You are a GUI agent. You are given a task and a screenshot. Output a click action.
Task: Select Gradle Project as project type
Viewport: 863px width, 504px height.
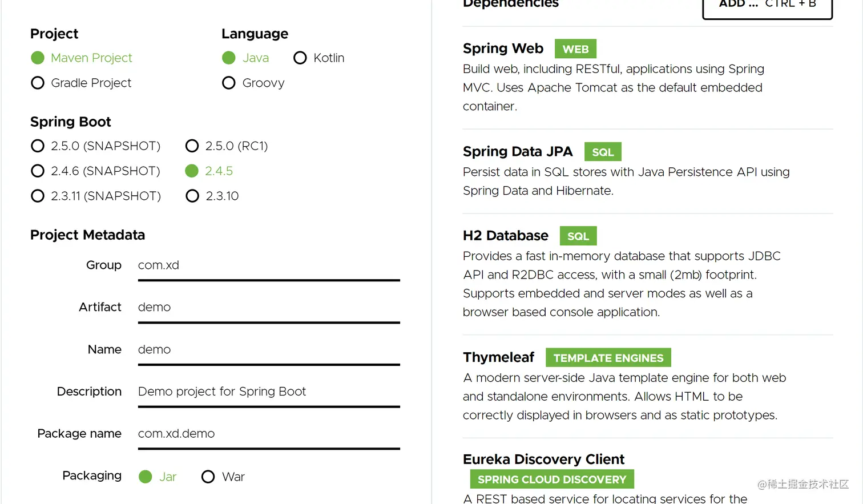click(x=38, y=83)
